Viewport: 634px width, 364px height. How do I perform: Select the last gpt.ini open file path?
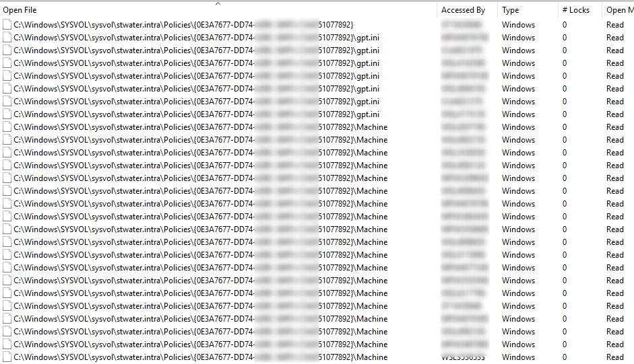pos(196,114)
